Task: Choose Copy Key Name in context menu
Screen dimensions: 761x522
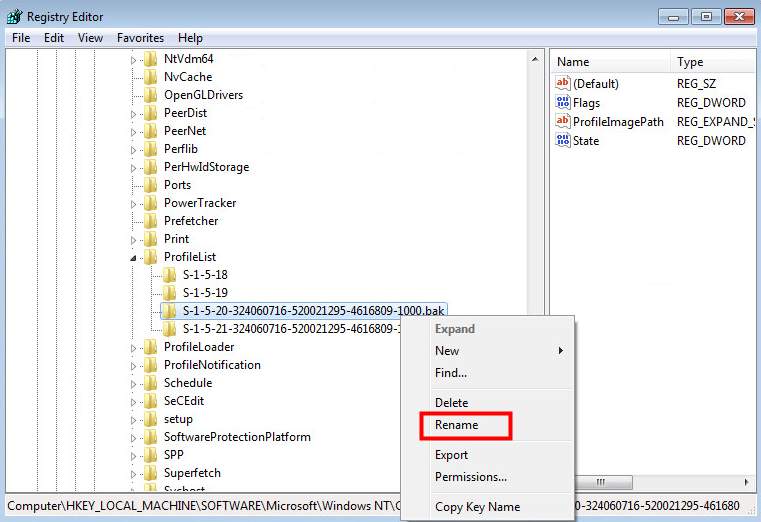Action: pyautogui.click(x=488, y=507)
